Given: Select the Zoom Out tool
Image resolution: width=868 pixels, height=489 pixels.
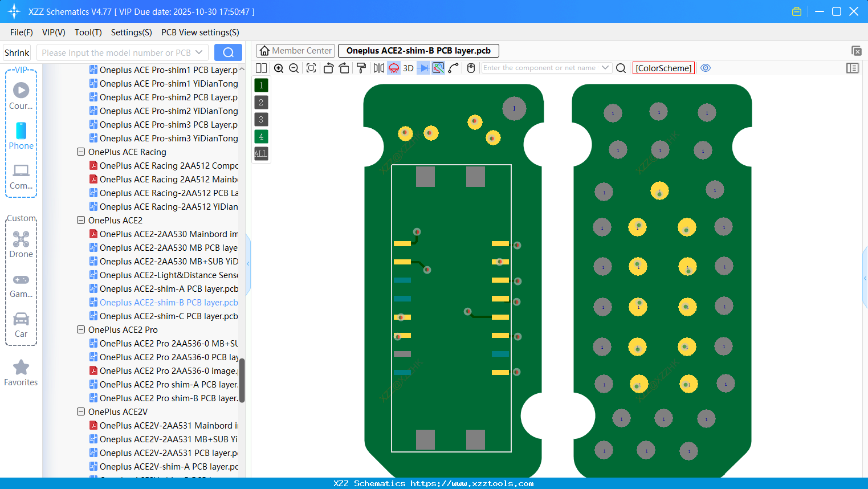Looking at the screenshot, I should [x=294, y=68].
